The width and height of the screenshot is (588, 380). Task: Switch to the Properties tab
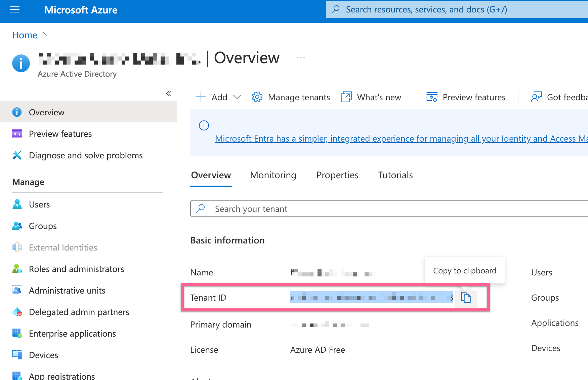click(x=337, y=175)
